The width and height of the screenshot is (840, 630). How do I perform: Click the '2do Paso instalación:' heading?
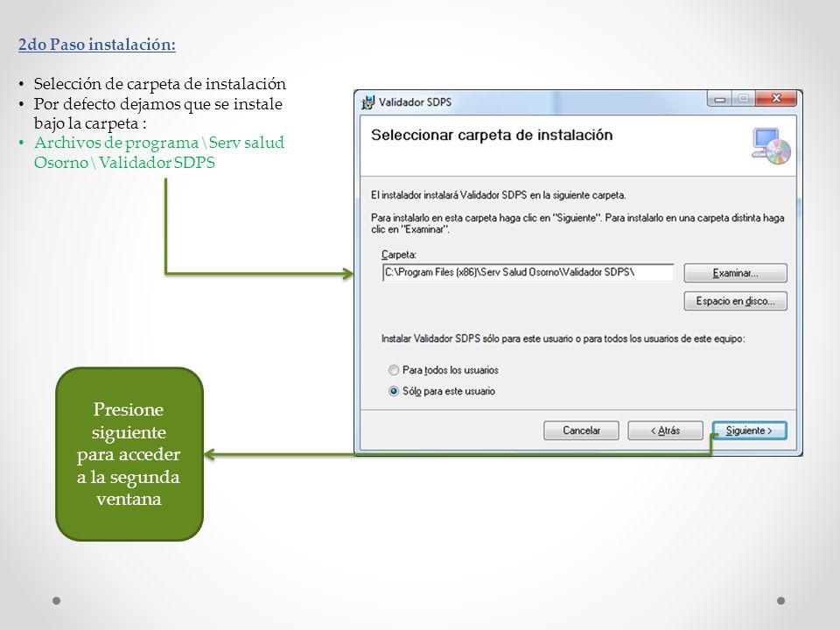click(97, 45)
